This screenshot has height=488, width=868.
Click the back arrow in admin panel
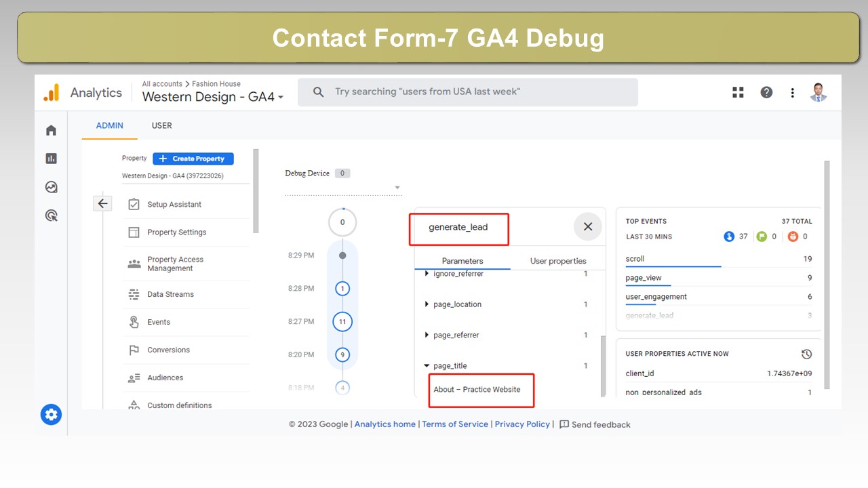click(x=102, y=203)
